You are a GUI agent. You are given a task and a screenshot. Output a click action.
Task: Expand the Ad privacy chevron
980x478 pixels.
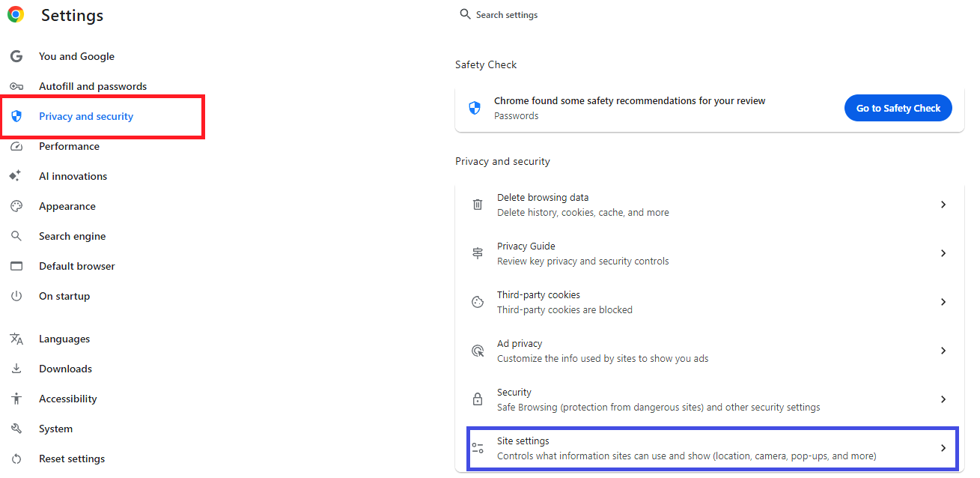943,351
